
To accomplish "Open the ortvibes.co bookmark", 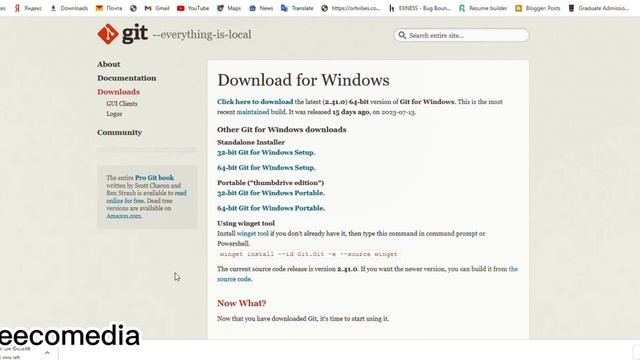I will 351,8.
